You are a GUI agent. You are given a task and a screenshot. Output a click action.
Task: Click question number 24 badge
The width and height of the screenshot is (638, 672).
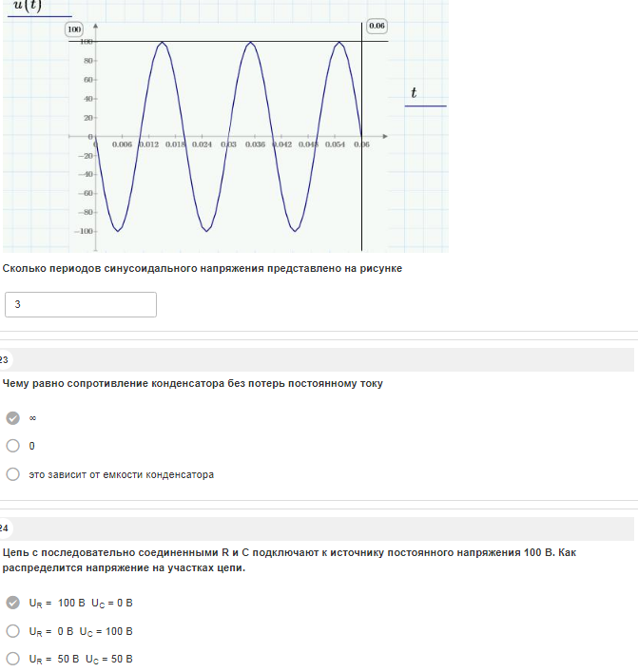tap(4, 528)
